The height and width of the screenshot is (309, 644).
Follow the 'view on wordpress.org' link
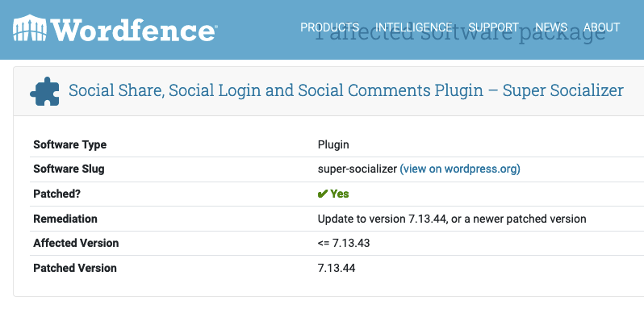click(460, 169)
